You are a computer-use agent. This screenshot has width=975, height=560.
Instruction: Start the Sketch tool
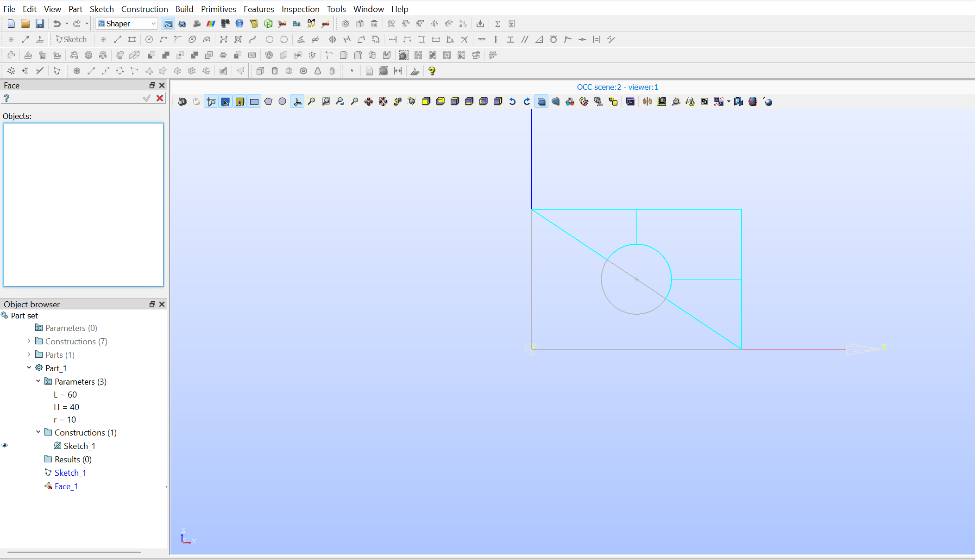[x=71, y=39]
